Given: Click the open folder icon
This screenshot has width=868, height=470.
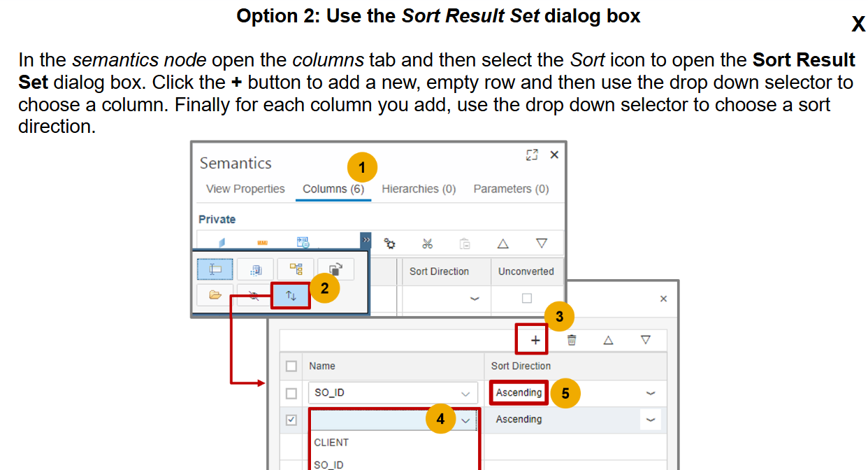Looking at the screenshot, I should [215, 296].
